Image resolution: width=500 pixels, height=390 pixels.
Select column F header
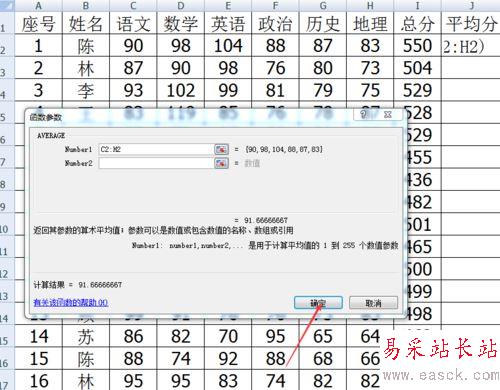pyautogui.click(x=275, y=6)
